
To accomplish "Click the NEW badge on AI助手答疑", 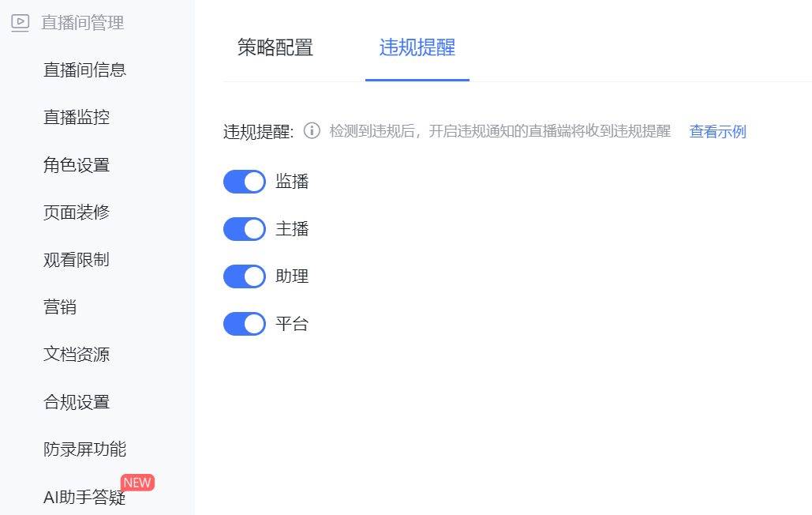I will pos(137,483).
